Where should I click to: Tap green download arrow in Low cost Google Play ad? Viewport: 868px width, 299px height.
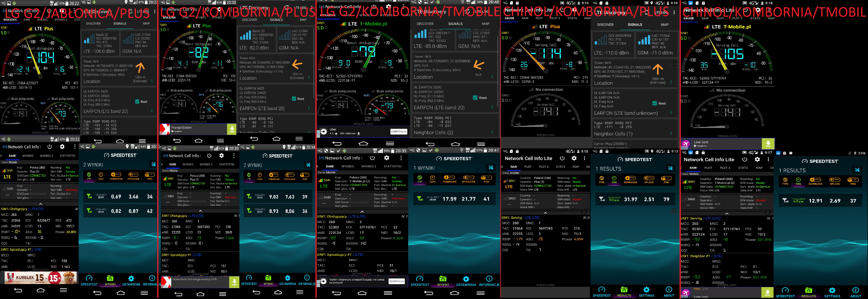768,144
